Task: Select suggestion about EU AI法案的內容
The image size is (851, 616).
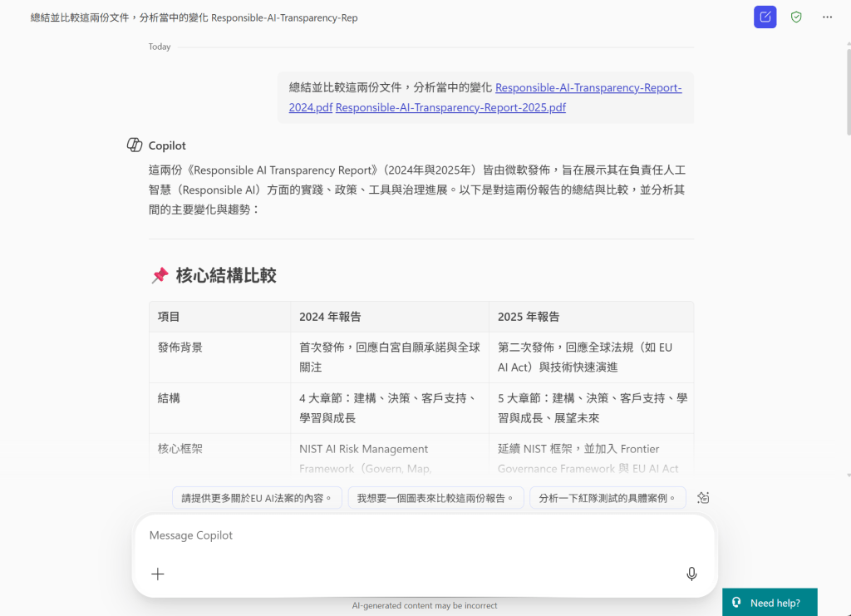Action: click(x=257, y=498)
